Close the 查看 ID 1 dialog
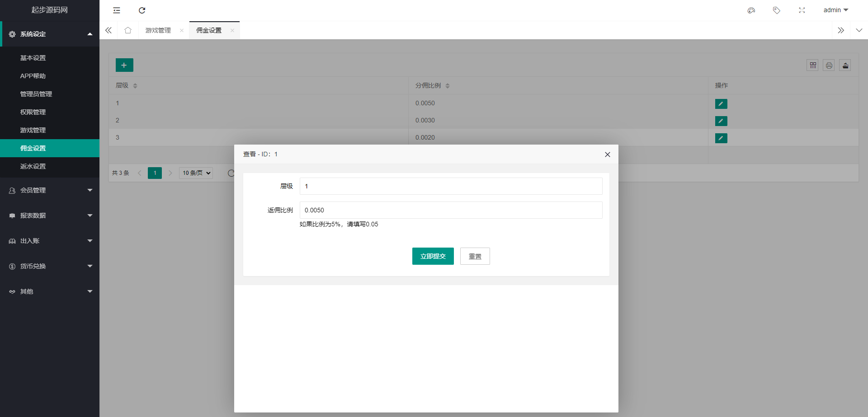This screenshot has height=417, width=868. point(608,155)
